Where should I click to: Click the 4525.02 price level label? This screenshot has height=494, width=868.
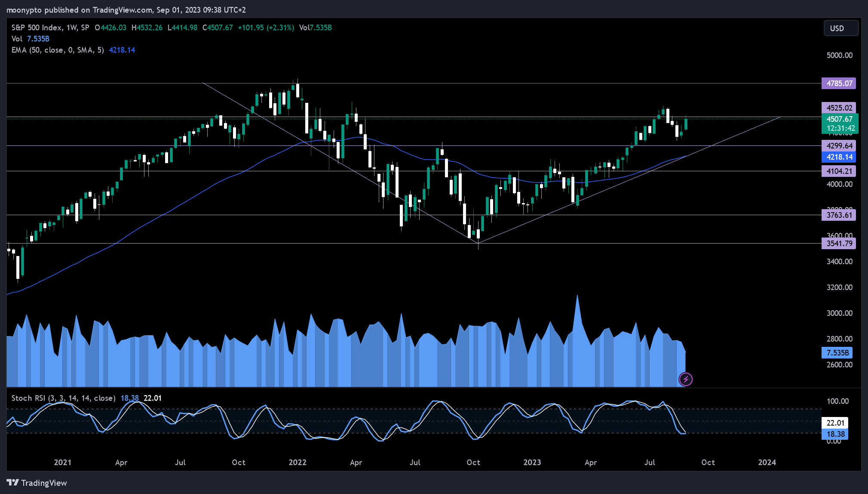pyautogui.click(x=839, y=108)
